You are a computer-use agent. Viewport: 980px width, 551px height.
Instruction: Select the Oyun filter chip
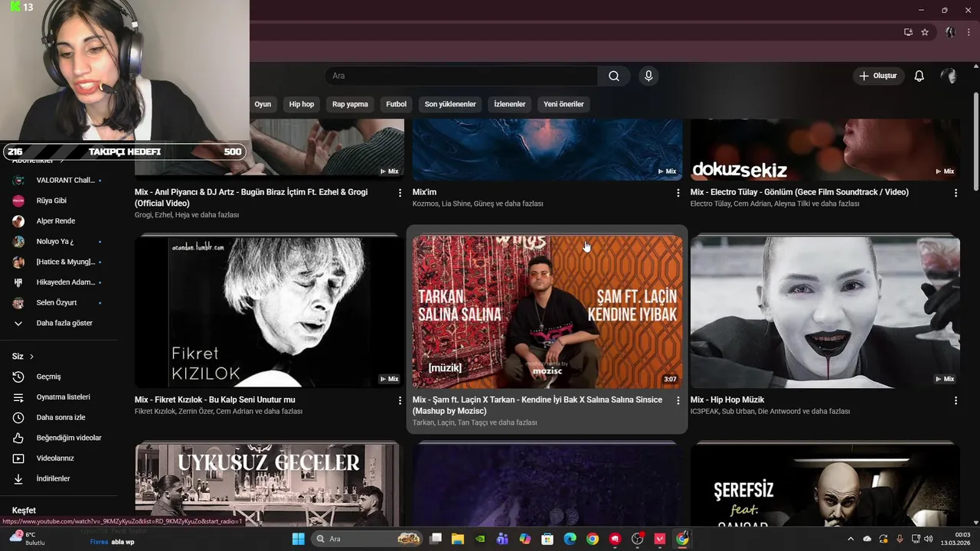263,104
